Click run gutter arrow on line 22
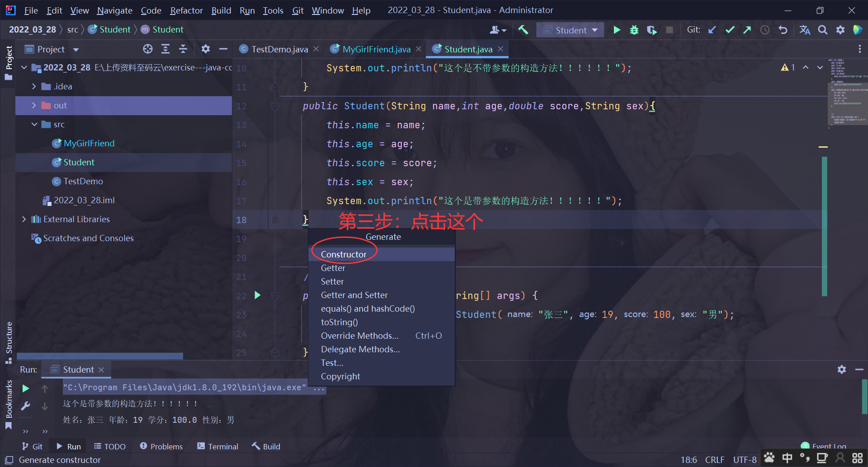Viewport: 868px width, 467px height. [x=257, y=295]
